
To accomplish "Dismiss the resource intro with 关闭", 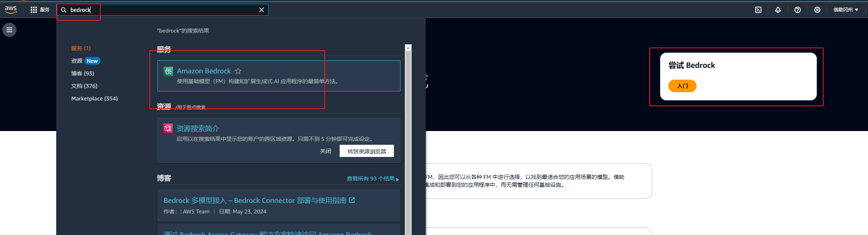I will coord(325,151).
